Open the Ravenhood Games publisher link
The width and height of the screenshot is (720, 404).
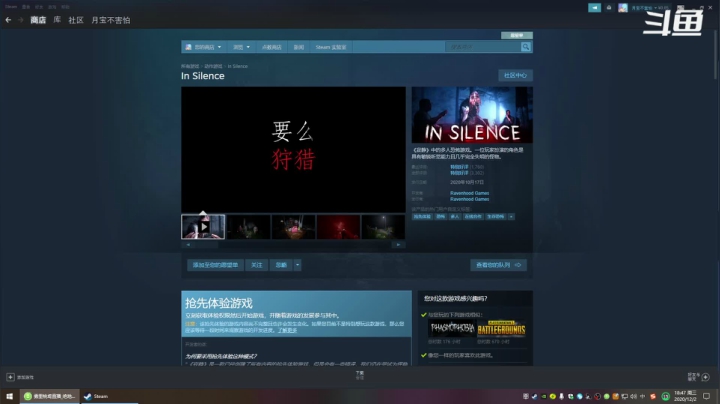(469, 199)
